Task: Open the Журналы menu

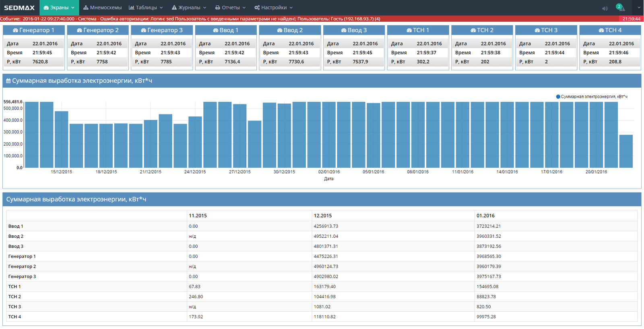Action: pyautogui.click(x=189, y=8)
